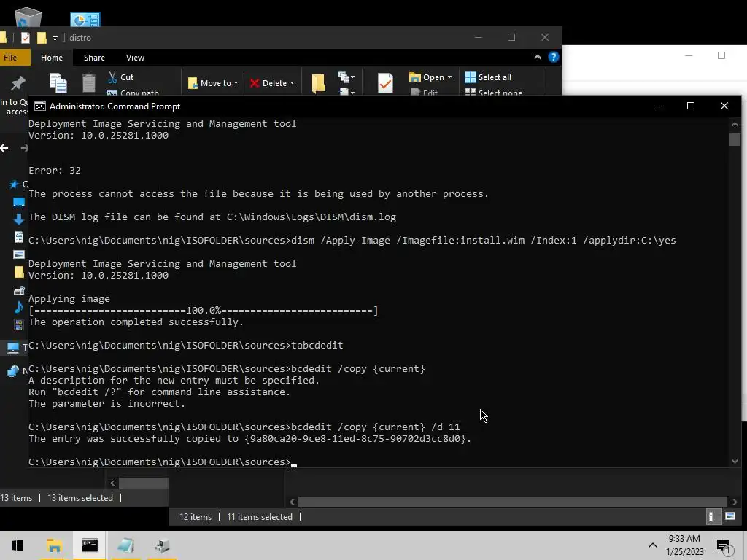Select the Downloads arrow icon in navigation pane
Image resolution: width=747 pixels, height=560 pixels.
[x=18, y=219]
